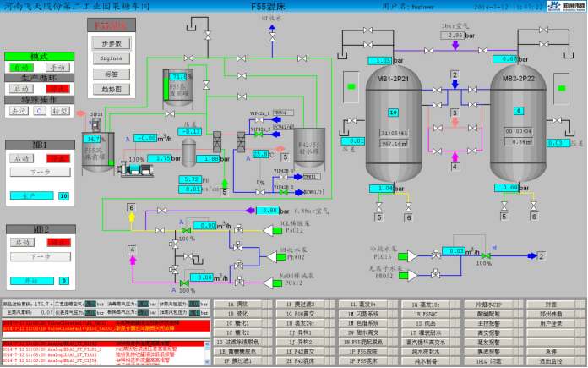
Task: Click the HCL pump PAC12 symbol
Action: tap(272, 231)
